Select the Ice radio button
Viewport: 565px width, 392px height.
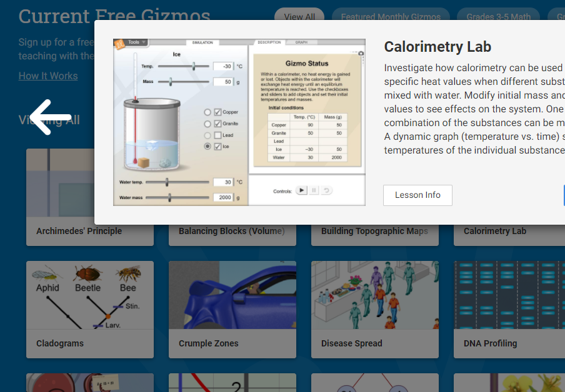coord(207,146)
